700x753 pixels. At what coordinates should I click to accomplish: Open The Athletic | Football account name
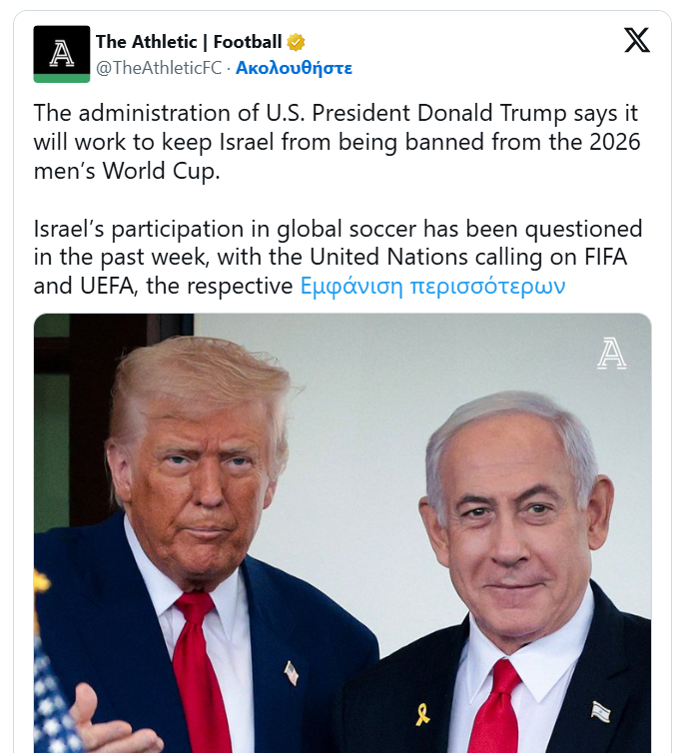point(189,42)
